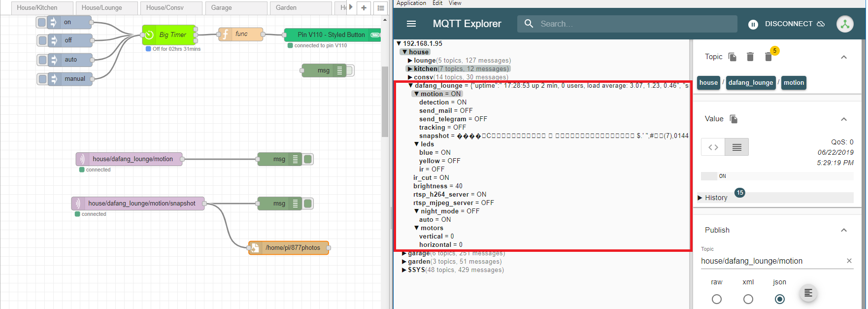Open the View menu
868x309 pixels.
click(x=455, y=3)
